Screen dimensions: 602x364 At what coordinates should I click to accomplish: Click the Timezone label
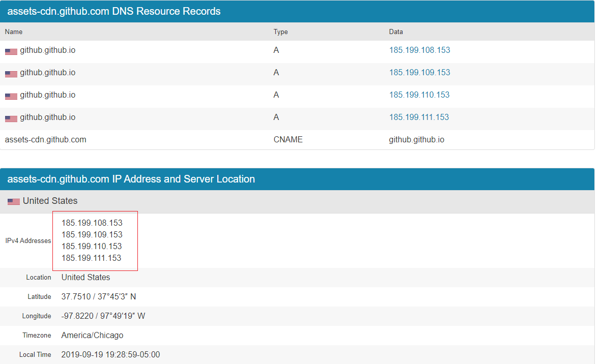pyautogui.click(x=37, y=335)
